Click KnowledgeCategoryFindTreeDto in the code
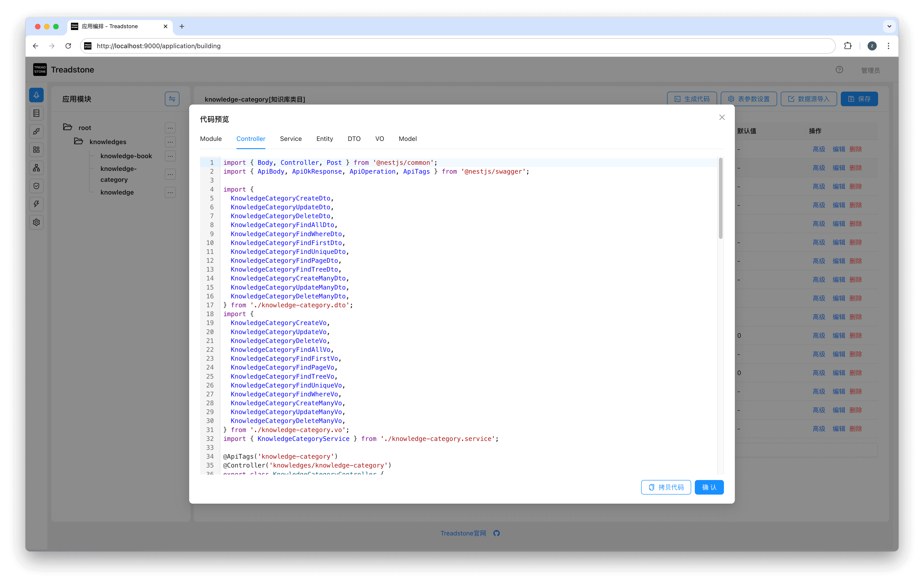Image resolution: width=924 pixels, height=585 pixels. click(x=284, y=270)
